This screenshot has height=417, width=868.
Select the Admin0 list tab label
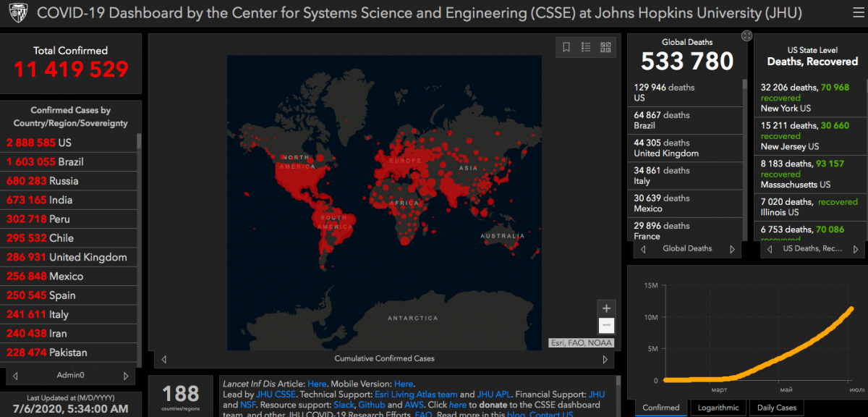(71, 376)
